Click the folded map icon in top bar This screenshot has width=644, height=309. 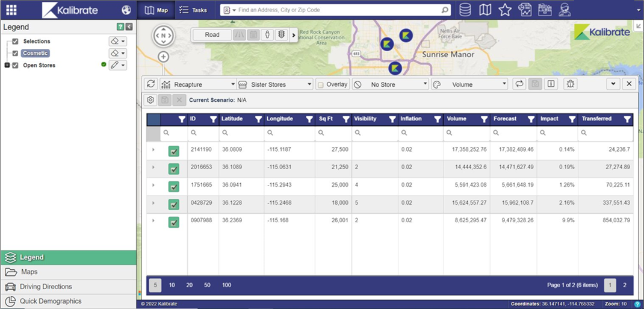(485, 10)
